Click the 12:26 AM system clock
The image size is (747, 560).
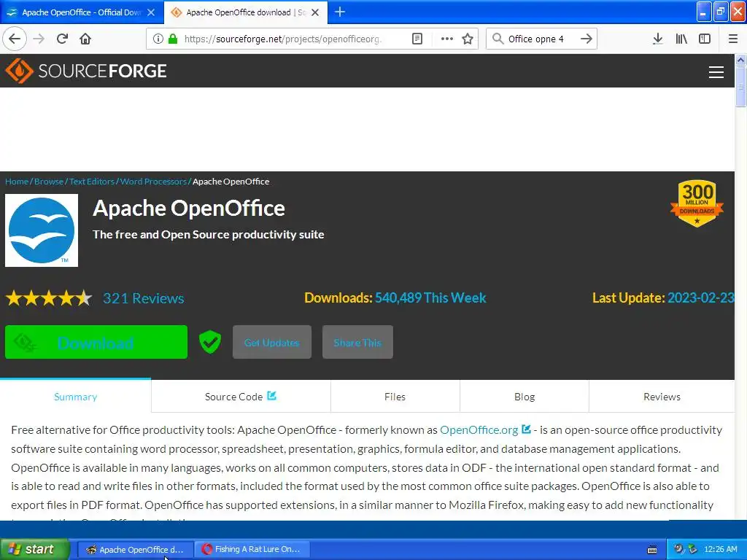coord(720,549)
